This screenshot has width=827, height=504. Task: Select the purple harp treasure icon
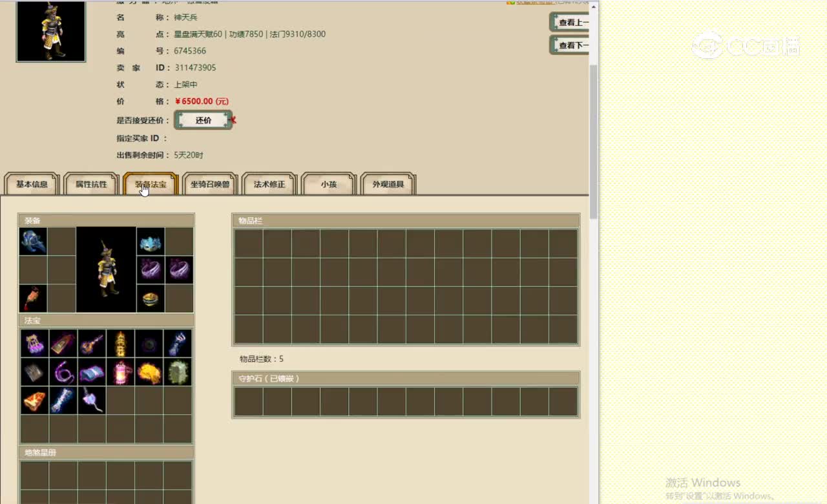[34, 343]
